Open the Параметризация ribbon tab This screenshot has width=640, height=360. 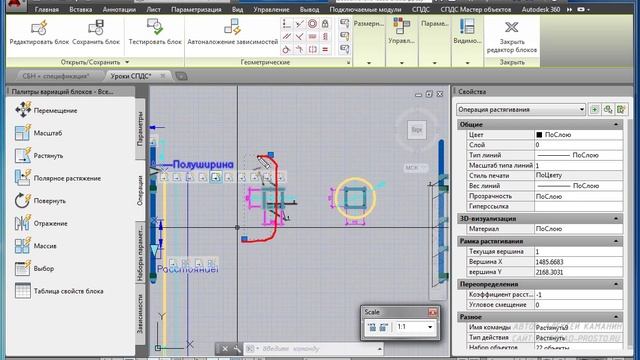[196, 9]
